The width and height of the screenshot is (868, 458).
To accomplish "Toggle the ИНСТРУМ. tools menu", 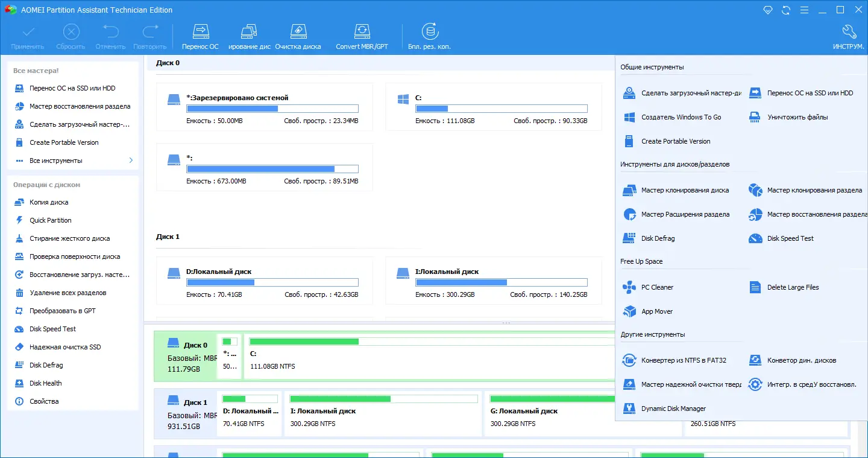I will tap(848, 37).
